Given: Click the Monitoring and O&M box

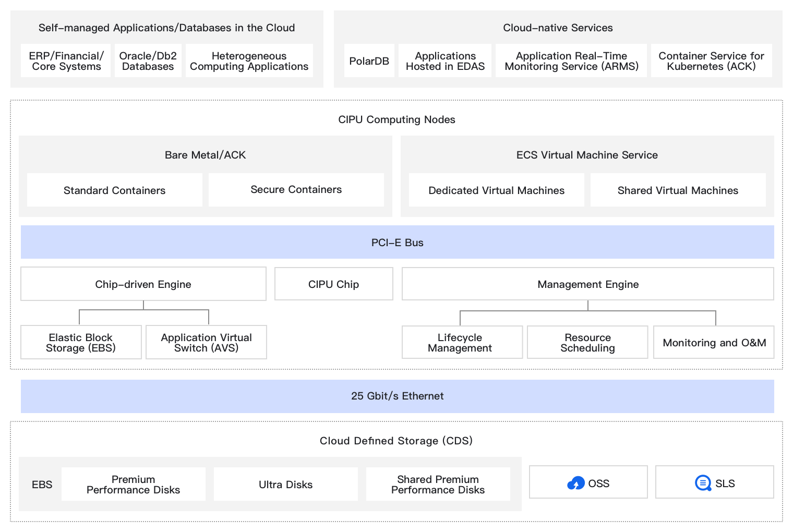Looking at the screenshot, I should (x=714, y=343).
